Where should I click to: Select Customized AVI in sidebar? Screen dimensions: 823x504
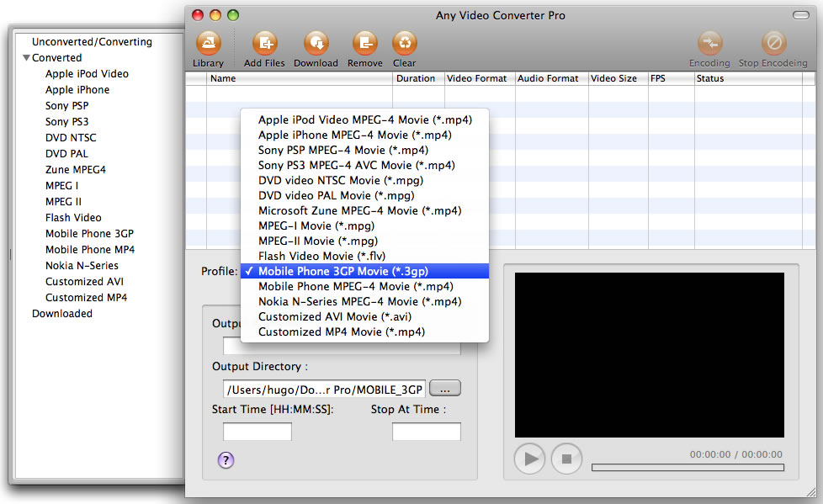tap(84, 281)
